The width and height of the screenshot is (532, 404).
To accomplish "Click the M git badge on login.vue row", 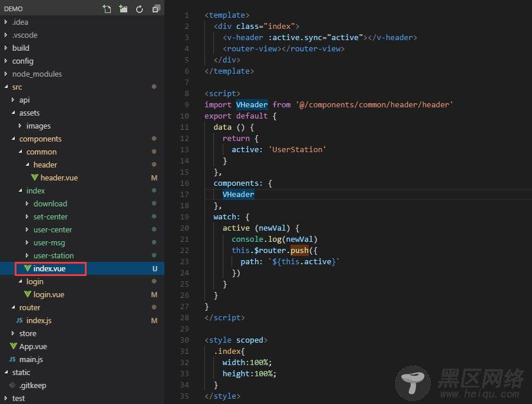I will [x=154, y=294].
